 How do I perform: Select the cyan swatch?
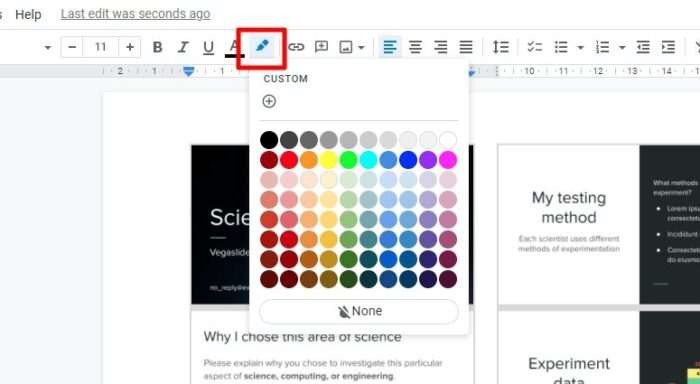click(x=368, y=160)
